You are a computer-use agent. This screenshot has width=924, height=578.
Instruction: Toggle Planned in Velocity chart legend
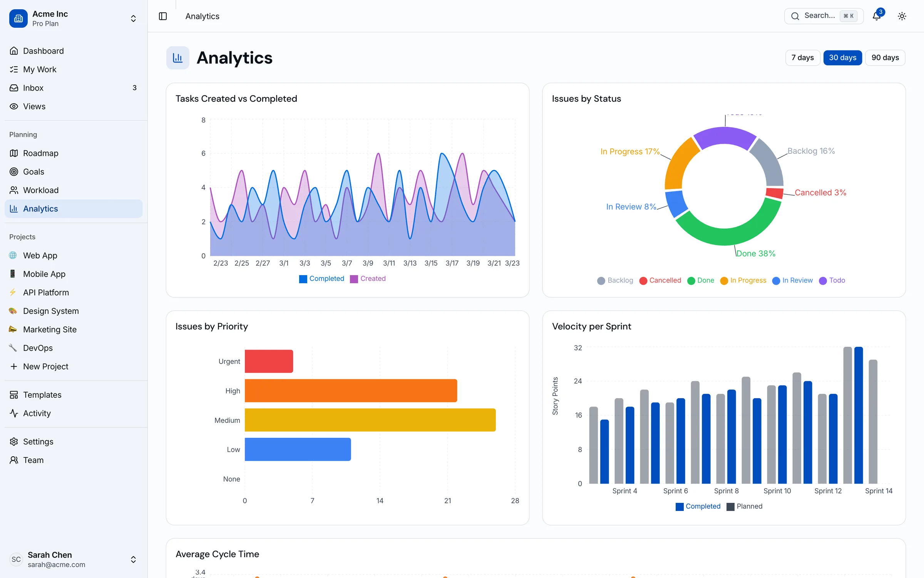coord(744,506)
